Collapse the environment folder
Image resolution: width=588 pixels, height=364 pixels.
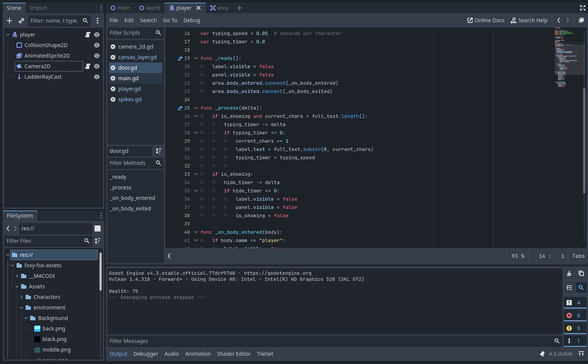(22, 308)
